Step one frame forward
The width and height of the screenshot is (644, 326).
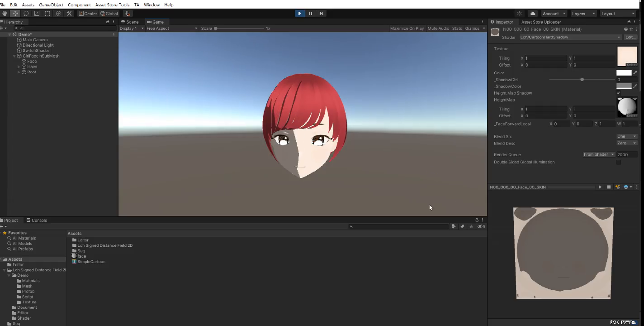(x=321, y=14)
